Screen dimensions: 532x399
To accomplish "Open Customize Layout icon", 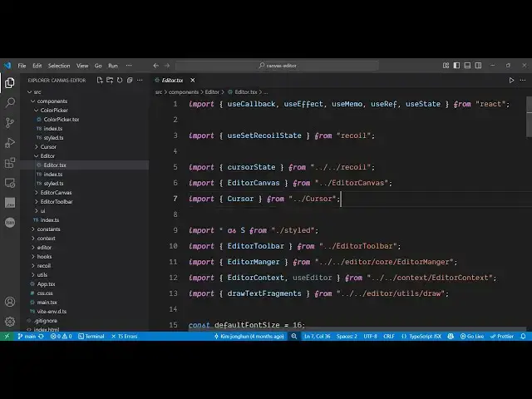I will coord(446,66).
